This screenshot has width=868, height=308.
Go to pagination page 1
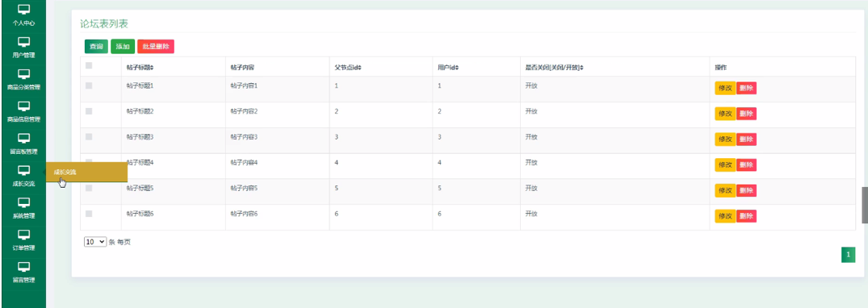pos(848,255)
